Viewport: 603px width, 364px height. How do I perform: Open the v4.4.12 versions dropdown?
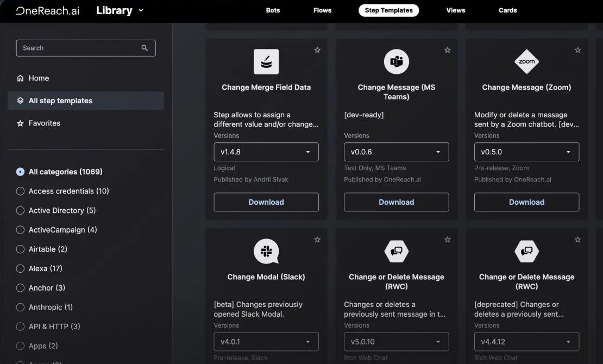tap(527, 342)
